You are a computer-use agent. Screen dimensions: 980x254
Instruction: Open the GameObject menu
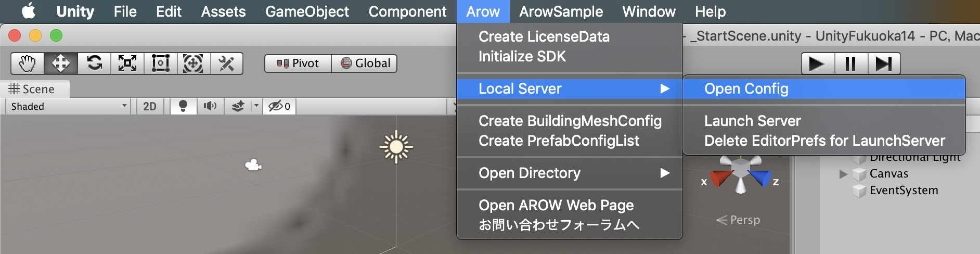307,11
